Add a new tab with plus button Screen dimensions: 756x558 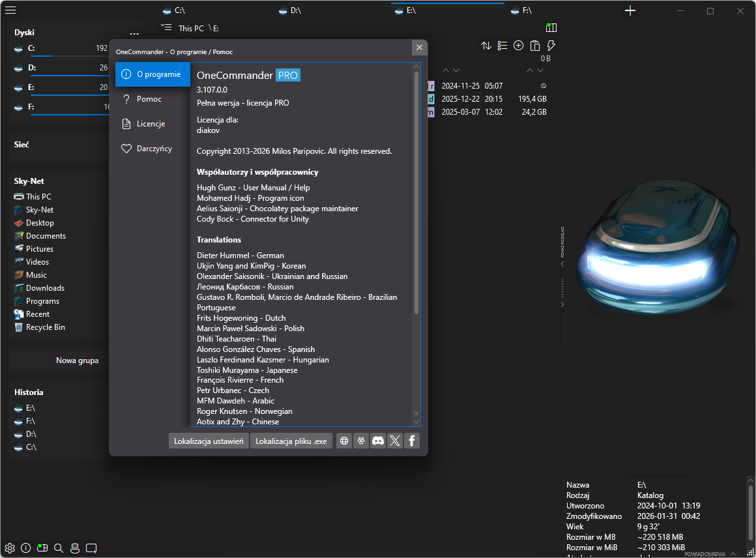630,10
